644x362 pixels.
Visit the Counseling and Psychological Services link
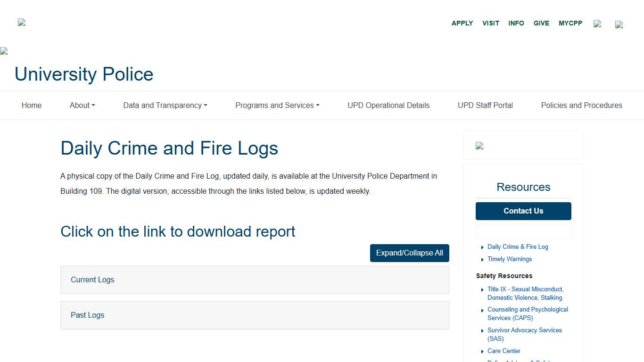(528, 313)
